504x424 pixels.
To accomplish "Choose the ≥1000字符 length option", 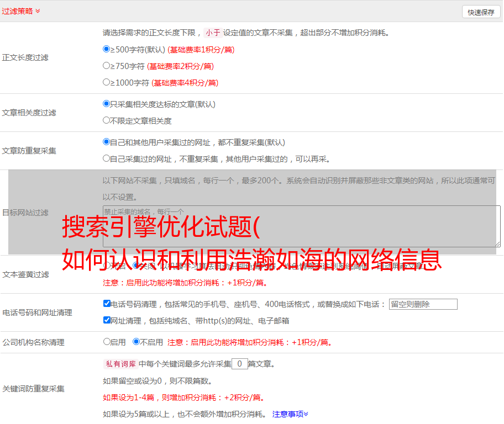I will coord(107,82).
